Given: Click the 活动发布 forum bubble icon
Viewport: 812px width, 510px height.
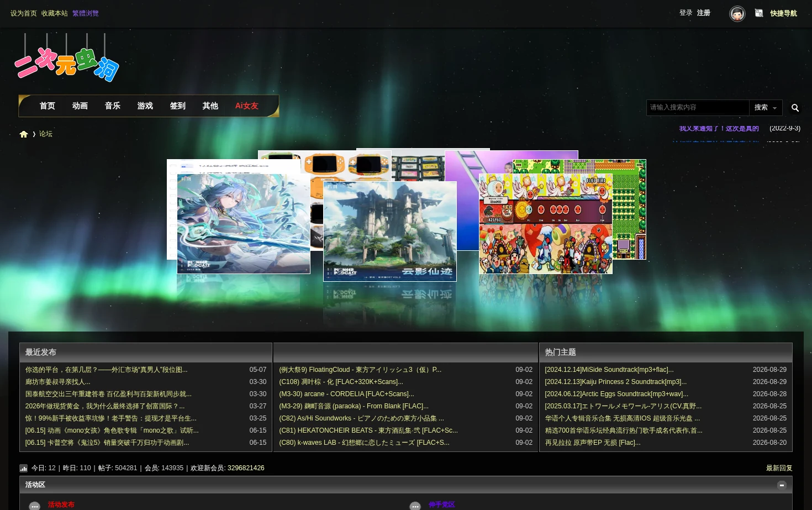Looking at the screenshot, I should click(x=34, y=506).
